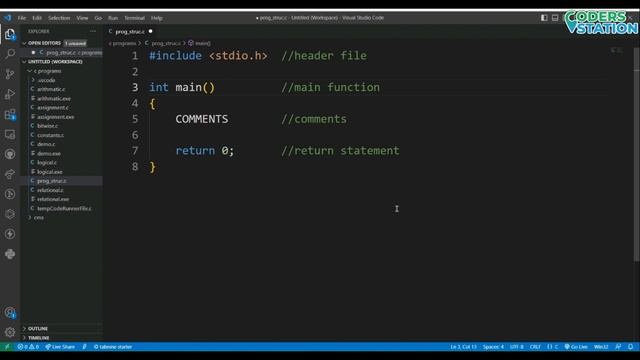Click tabnine starter status item
The width and height of the screenshot is (640, 360).
click(x=113, y=347)
